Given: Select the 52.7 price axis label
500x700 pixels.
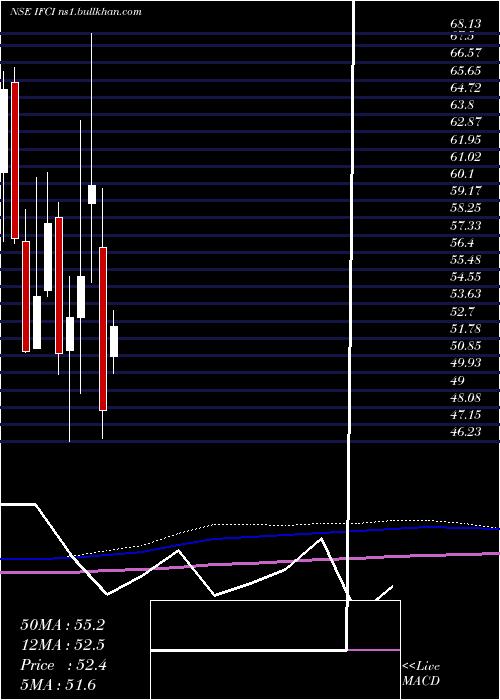Looking at the screenshot, I should (462, 311).
